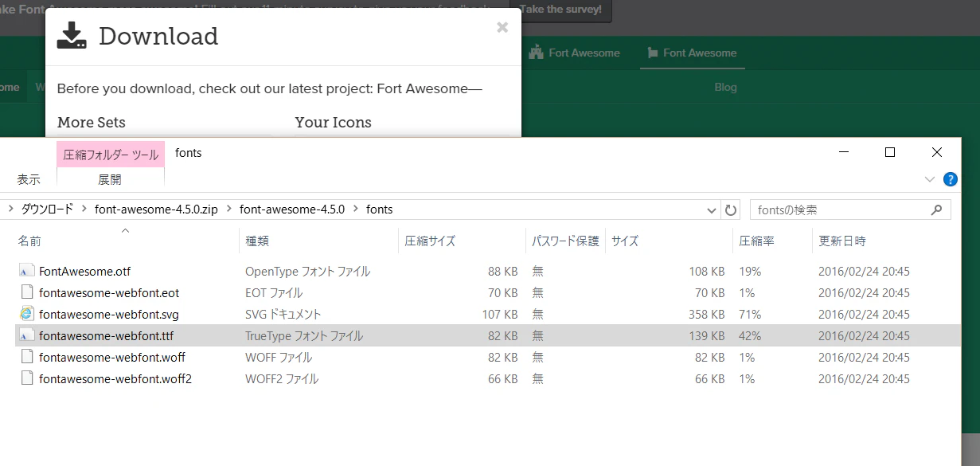Image resolution: width=980 pixels, height=466 pixels.
Task: Click the TrueType フォント ファイル type cell
Action: coord(303,335)
